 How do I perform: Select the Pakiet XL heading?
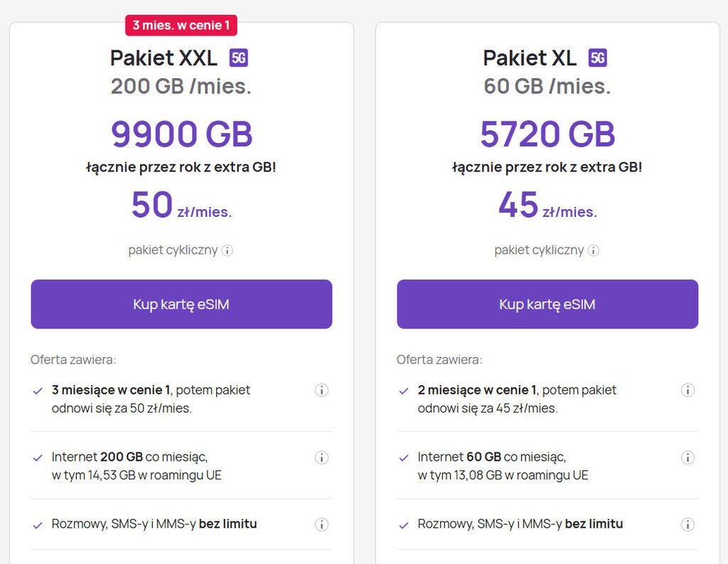coord(530,58)
